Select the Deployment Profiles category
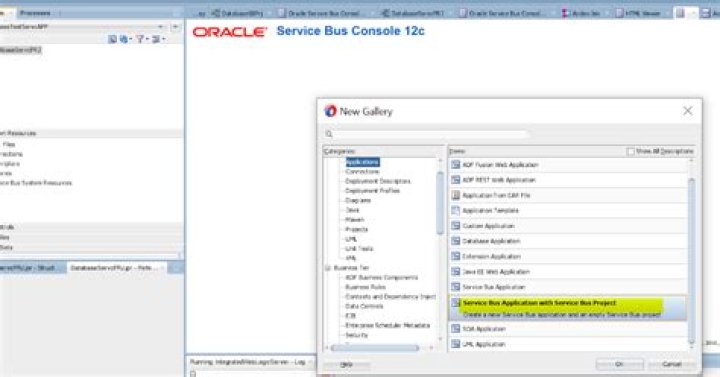Viewport: 720px width, 377px height. (x=372, y=191)
